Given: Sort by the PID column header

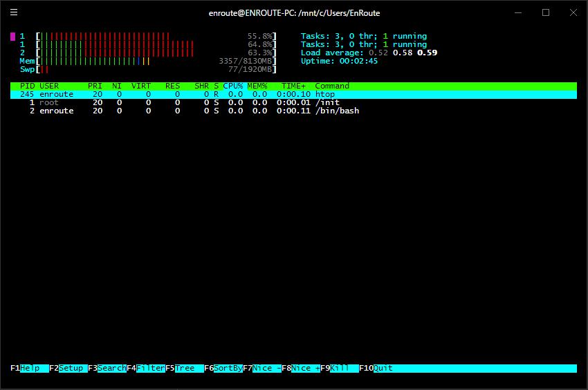Looking at the screenshot, I should click(x=27, y=86).
